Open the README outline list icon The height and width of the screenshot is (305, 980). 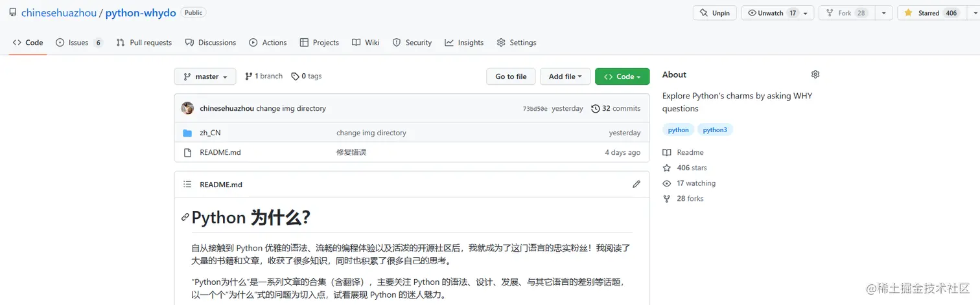click(187, 185)
